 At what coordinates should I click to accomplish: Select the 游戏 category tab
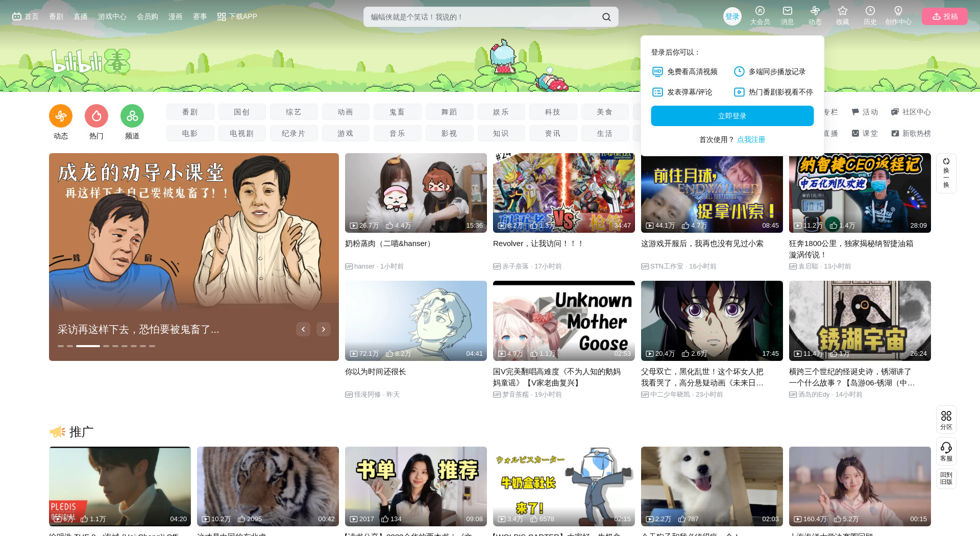pyautogui.click(x=346, y=133)
